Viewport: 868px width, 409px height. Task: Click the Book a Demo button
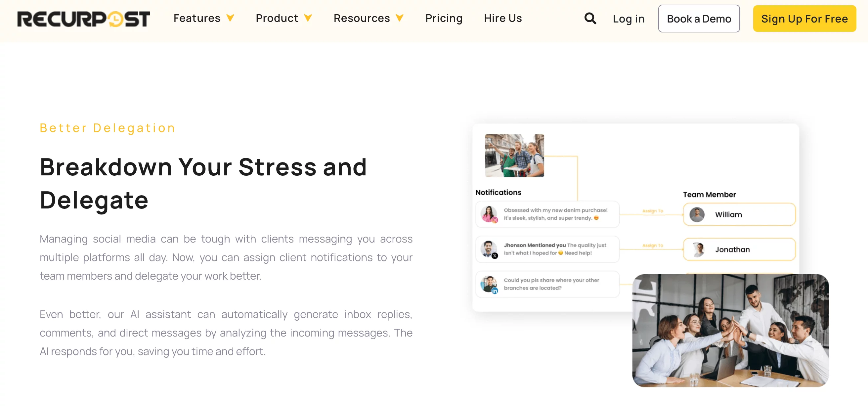(699, 18)
